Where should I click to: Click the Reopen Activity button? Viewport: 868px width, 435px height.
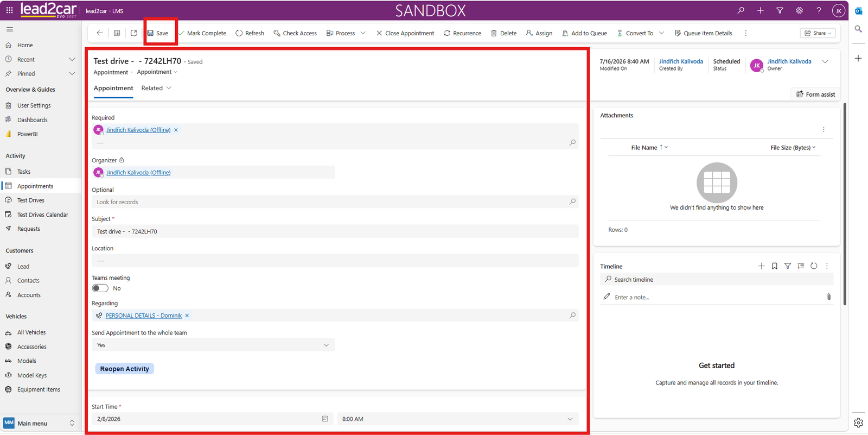pos(124,369)
